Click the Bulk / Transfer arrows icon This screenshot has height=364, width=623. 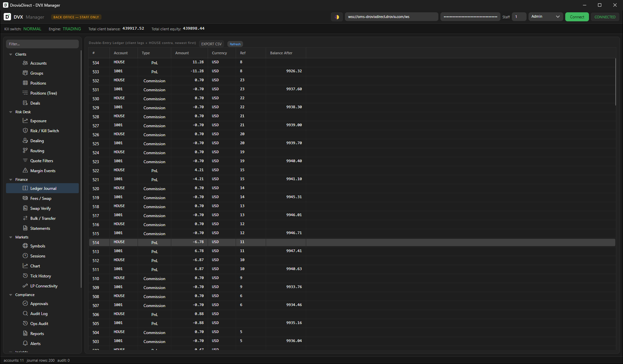25,218
